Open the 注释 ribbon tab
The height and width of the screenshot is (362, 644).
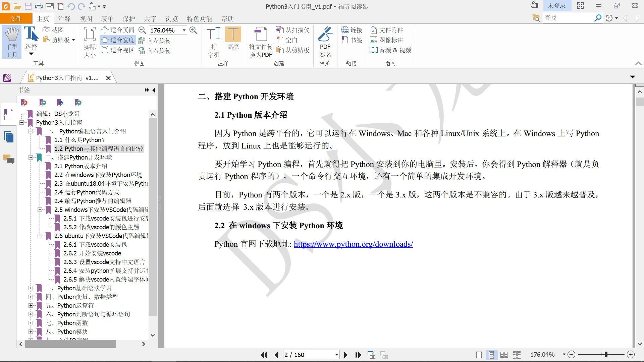[x=64, y=19]
